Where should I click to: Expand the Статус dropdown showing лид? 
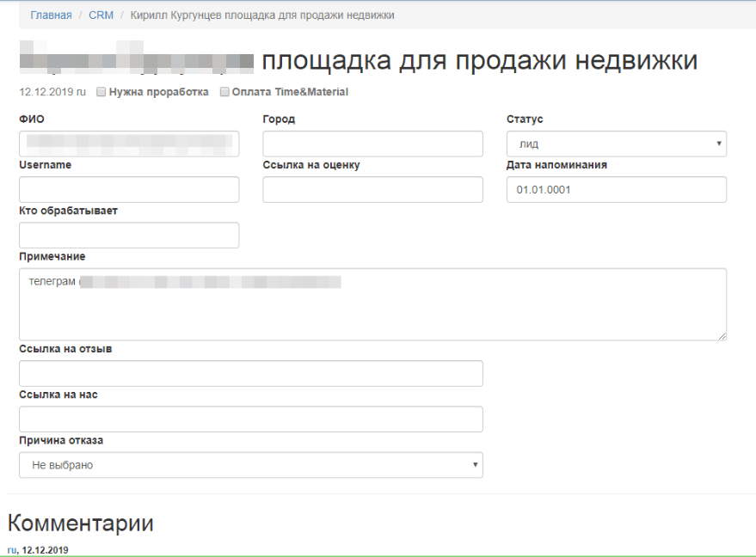click(x=616, y=144)
